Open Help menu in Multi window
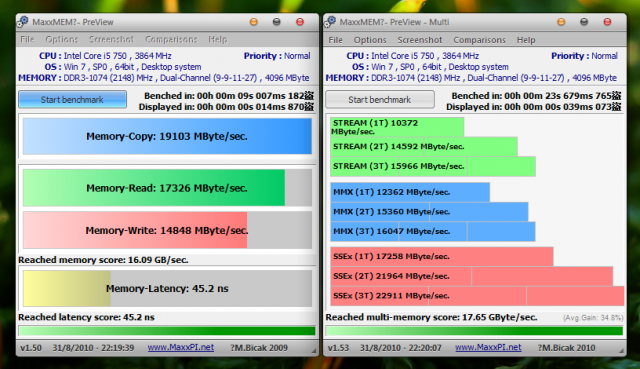The image size is (640, 369). click(526, 40)
